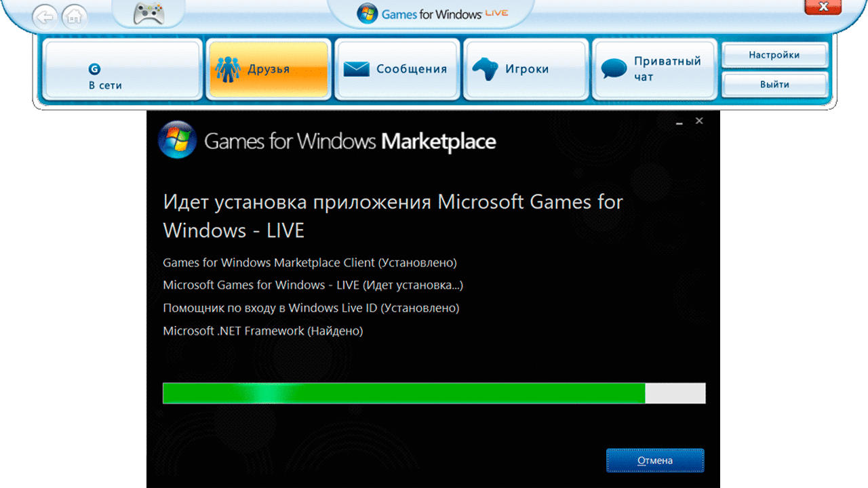Image resolution: width=868 pixels, height=488 pixels.
Task: Click the private chat speech bubble icon
Action: pyautogui.click(x=614, y=69)
